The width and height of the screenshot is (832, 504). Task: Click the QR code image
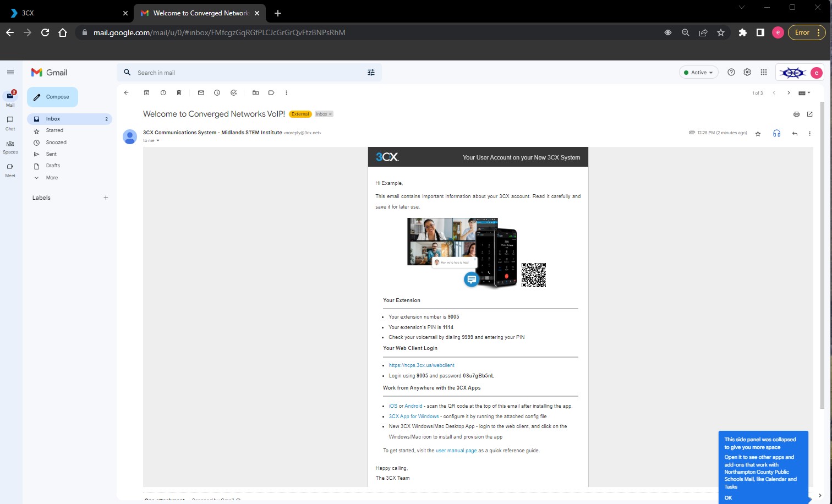[533, 275]
